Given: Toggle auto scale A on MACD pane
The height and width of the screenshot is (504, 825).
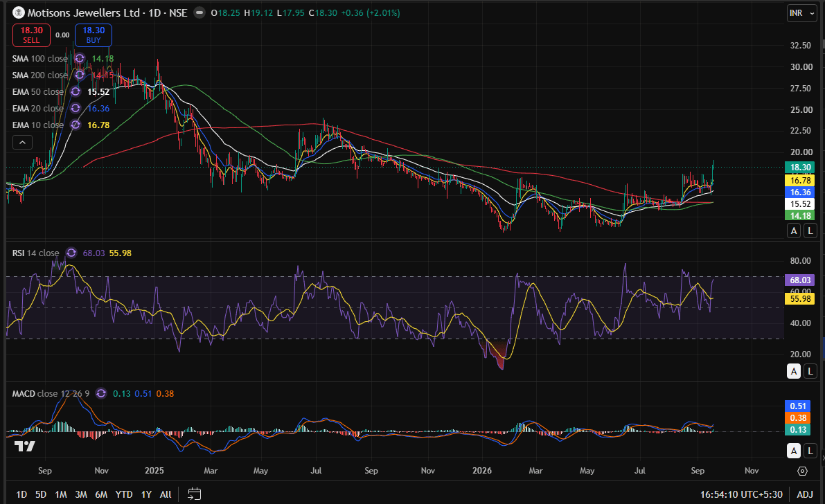Looking at the screenshot, I should tap(794, 451).
